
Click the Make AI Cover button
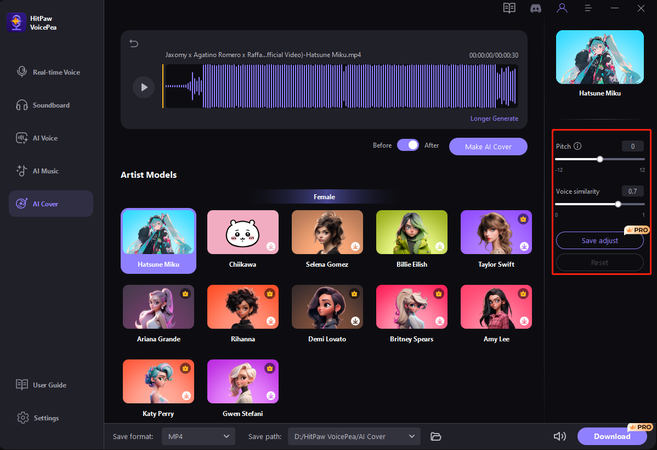tap(488, 147)
